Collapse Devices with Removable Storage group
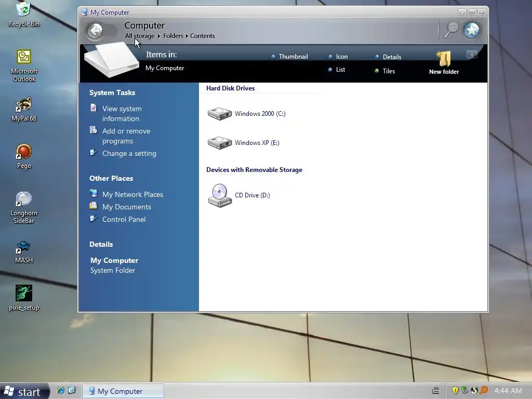 coord(254,170)
